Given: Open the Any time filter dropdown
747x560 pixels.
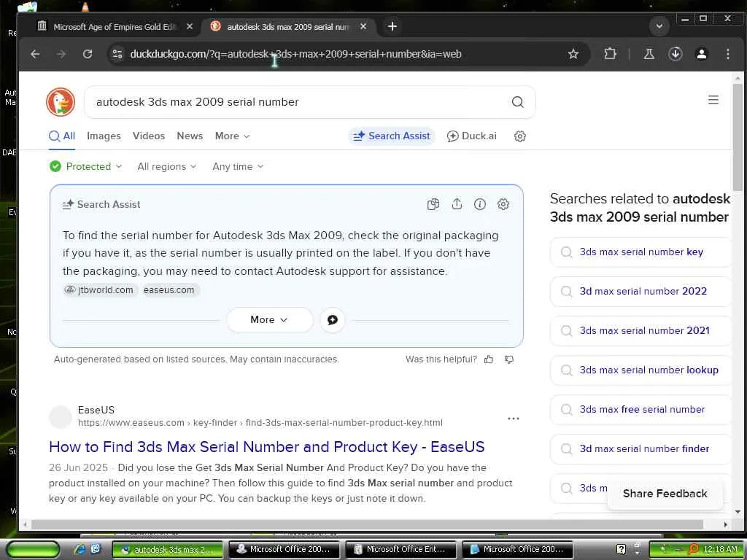Looking at the screenshot, I should coord(238,167).
